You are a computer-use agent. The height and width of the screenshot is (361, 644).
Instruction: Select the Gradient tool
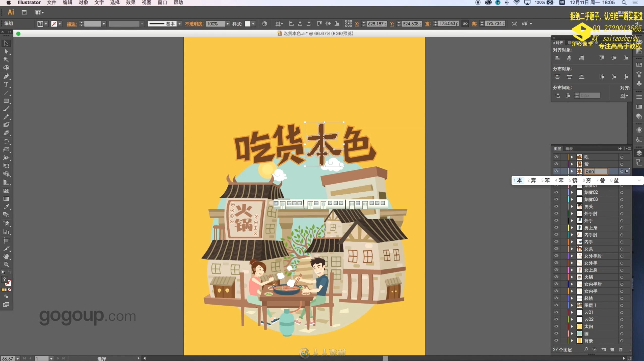6,199
